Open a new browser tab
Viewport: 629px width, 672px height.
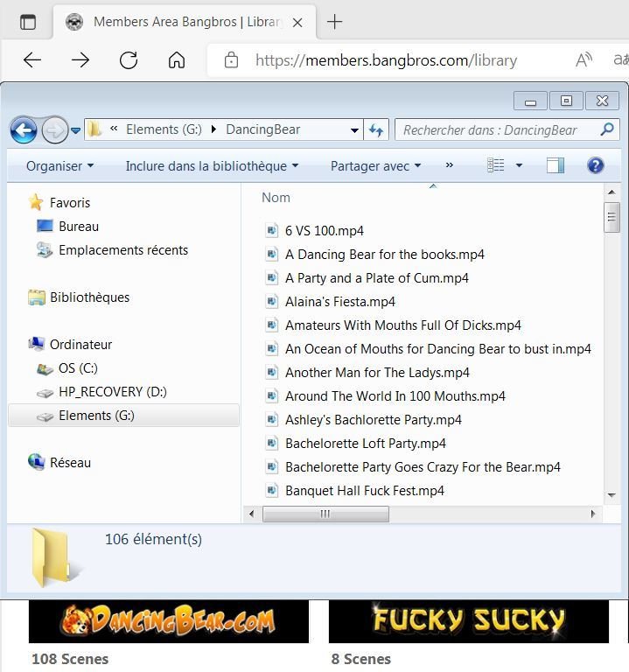[x=335, y=21]
